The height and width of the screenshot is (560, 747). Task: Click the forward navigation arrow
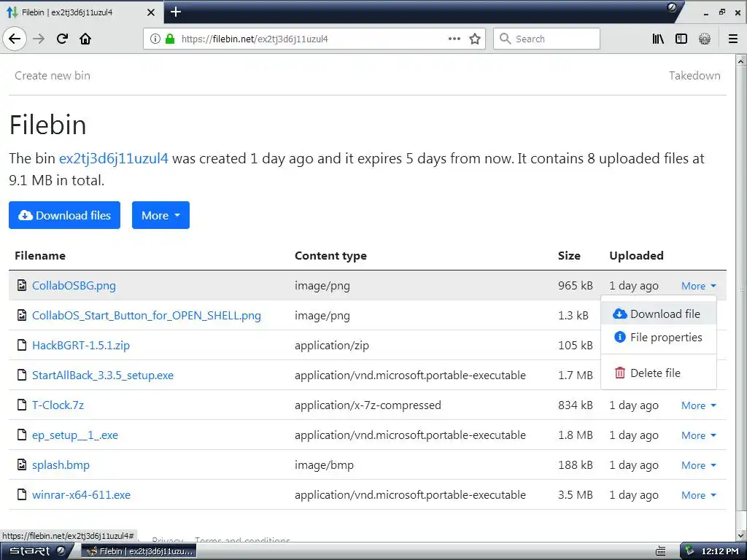[39, 39]
